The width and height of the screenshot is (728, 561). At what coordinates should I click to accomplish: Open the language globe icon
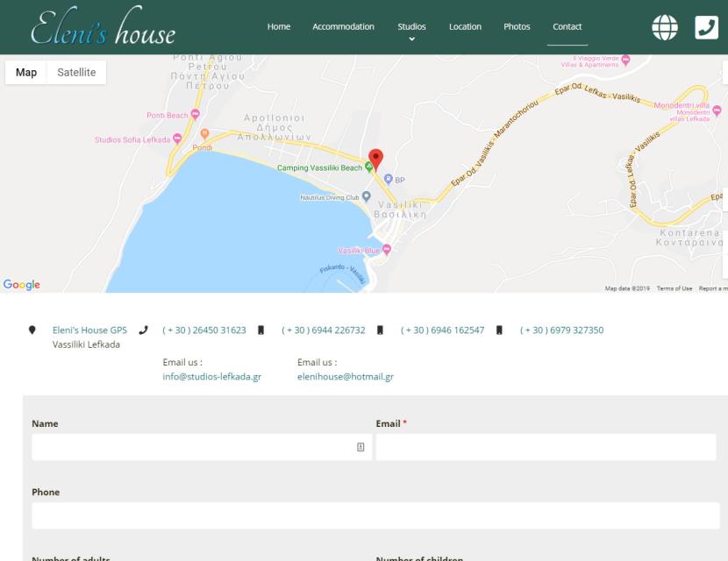(664, 27)
